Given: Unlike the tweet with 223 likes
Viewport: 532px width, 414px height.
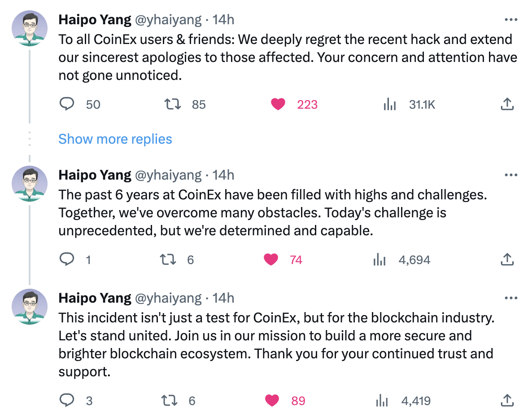Looking at the screenshot, I should 278,104.
